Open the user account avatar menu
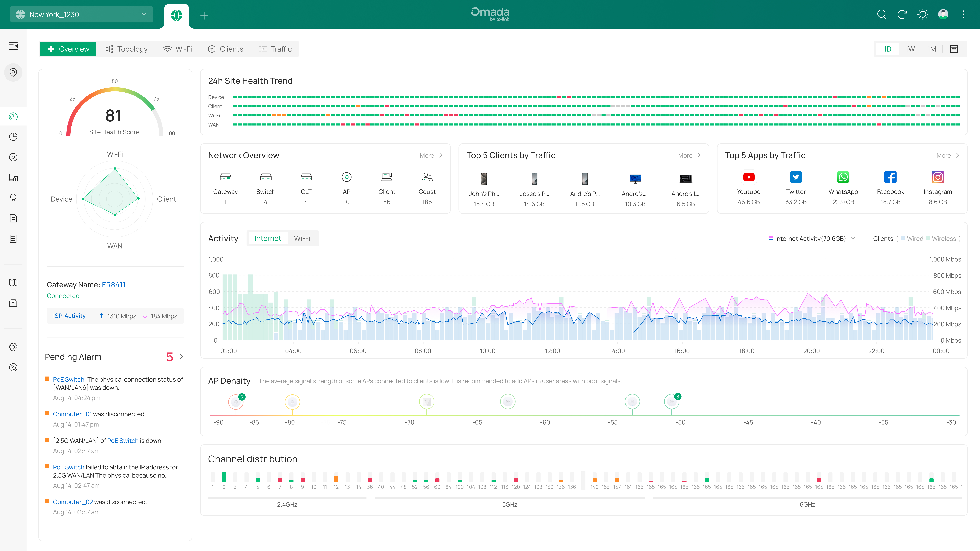This screenshot has width=980, height=551. pos(943,14)
